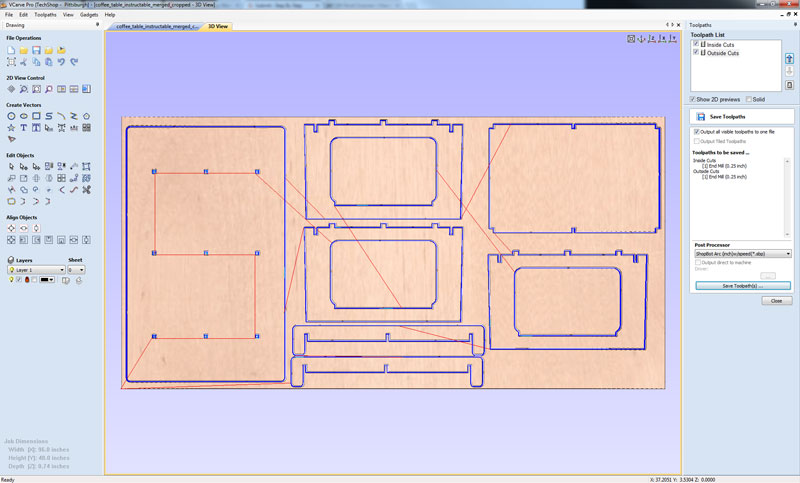Select the Draw Polyline tool

pyautogui.click(x=74, y=116)
